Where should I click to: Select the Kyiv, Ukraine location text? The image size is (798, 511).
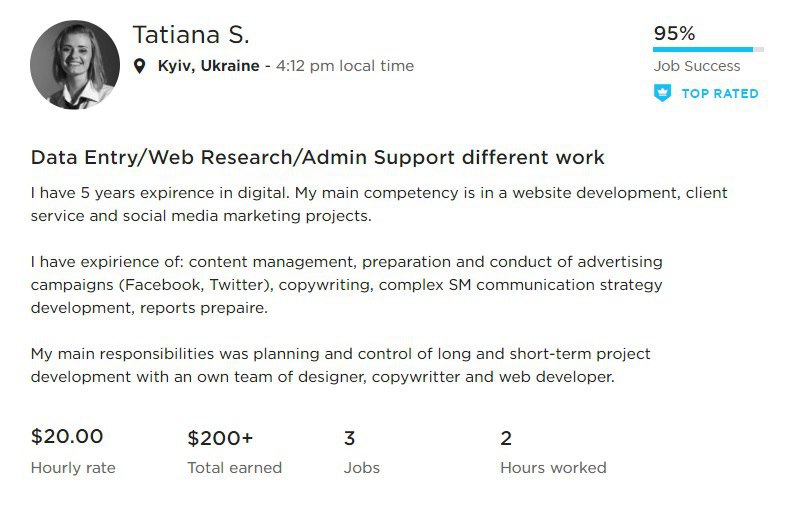(208, 66)
